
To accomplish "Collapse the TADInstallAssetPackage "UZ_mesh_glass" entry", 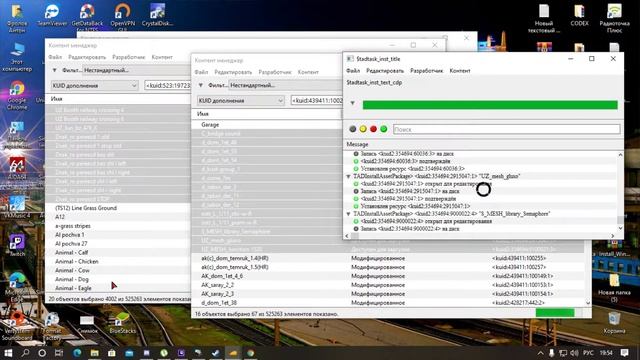I will point(348,176).
